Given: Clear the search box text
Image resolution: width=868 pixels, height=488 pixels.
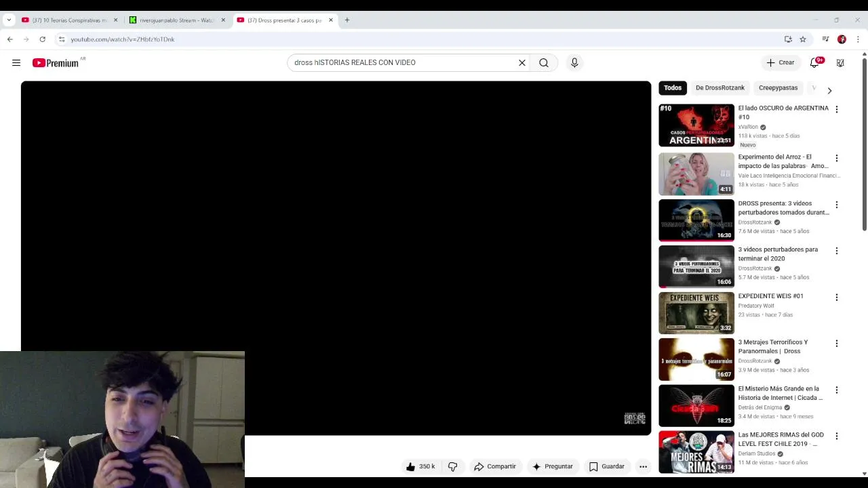Looking at the screenshot, I should [x=522, y=63].
